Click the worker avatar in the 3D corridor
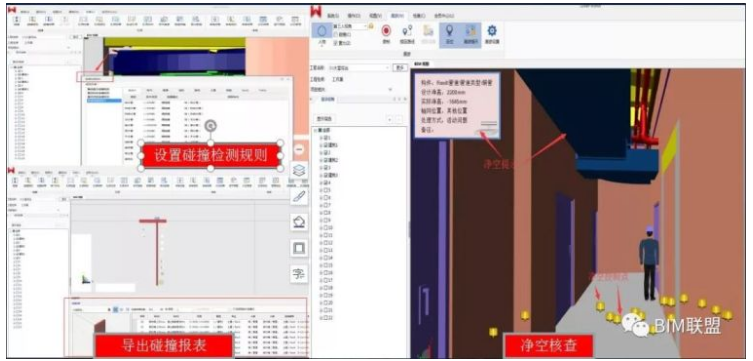The image size is (753, 361). 649,263
